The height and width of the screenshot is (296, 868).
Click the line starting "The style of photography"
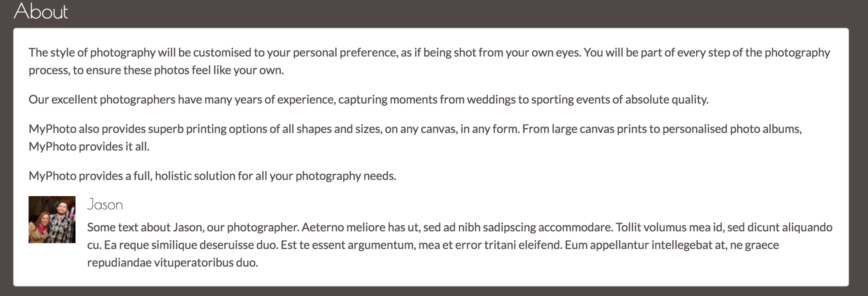coord(178,53)
